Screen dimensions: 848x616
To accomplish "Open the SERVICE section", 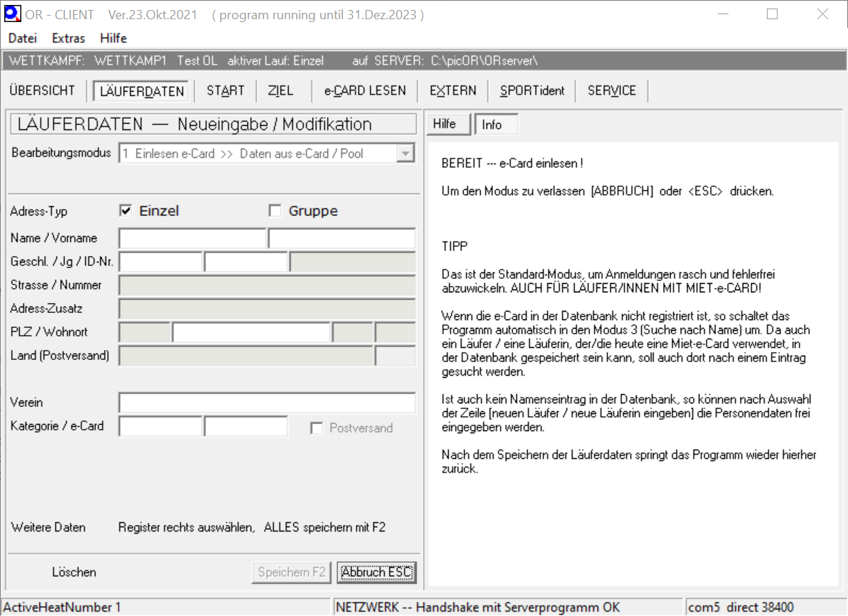I will pyautogui.click(x=611, y=90).
